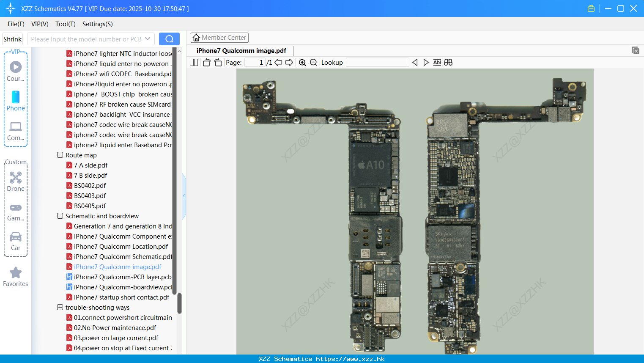644x363 pixels.
Task: Zoom out of the PDF
Action: [313, 62]
